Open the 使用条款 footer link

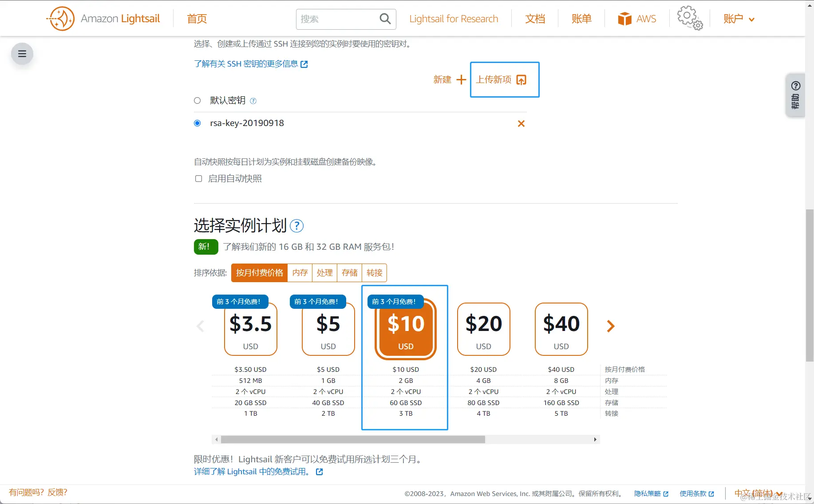click(697, 493)
